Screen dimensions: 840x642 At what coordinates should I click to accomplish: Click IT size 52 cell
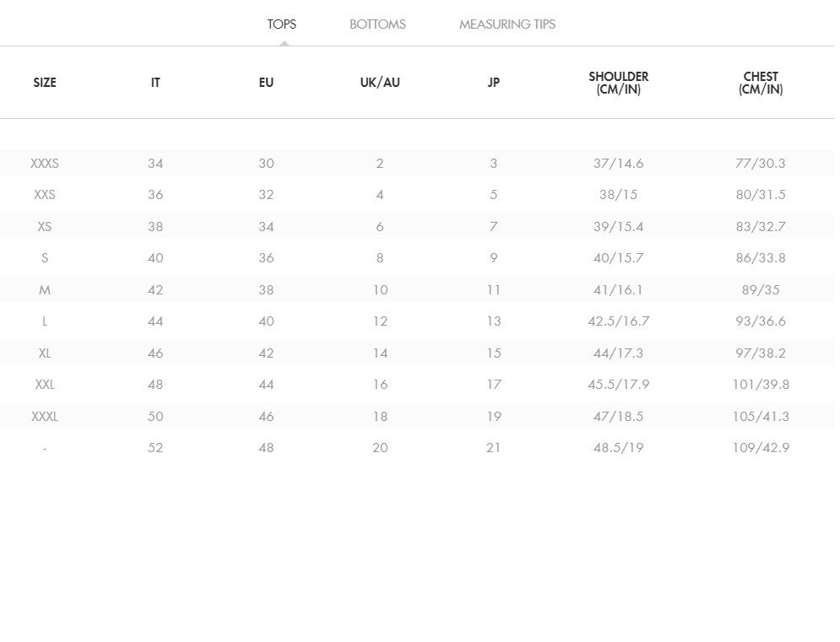[x=155, y=448]
